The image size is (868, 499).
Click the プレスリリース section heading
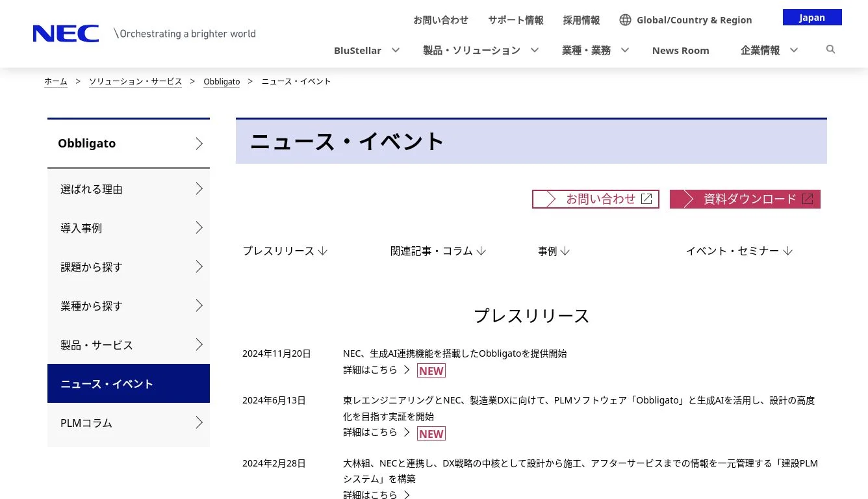click(x=531, y=316)
